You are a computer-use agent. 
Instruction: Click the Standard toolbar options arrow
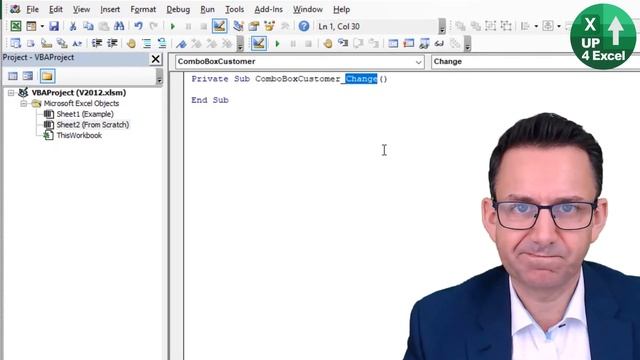tap(442, 27)
